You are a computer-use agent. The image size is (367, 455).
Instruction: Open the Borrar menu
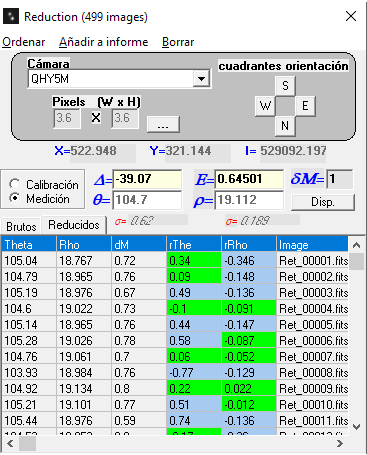[x=178, y=42]
